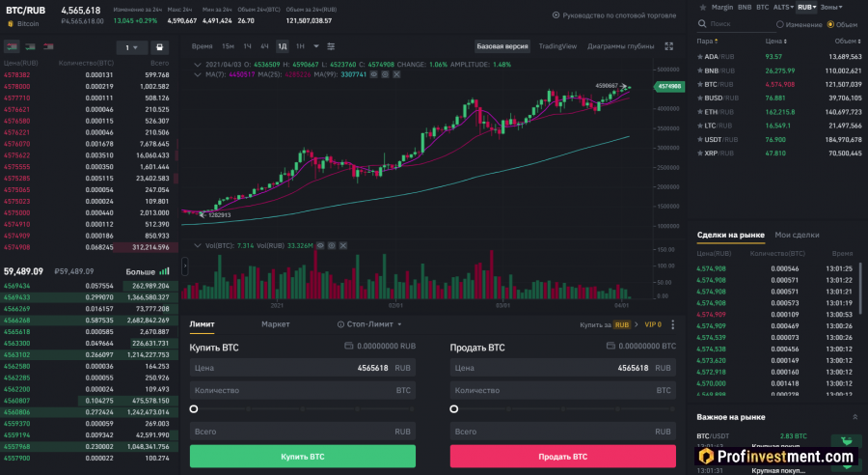Click the market trades list scrollbar

tap(859, 289)
